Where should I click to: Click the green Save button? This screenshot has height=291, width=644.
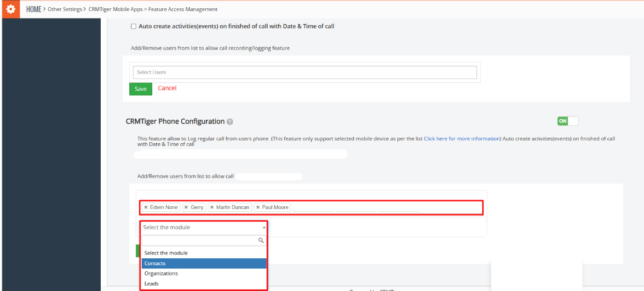coord(141,89)
